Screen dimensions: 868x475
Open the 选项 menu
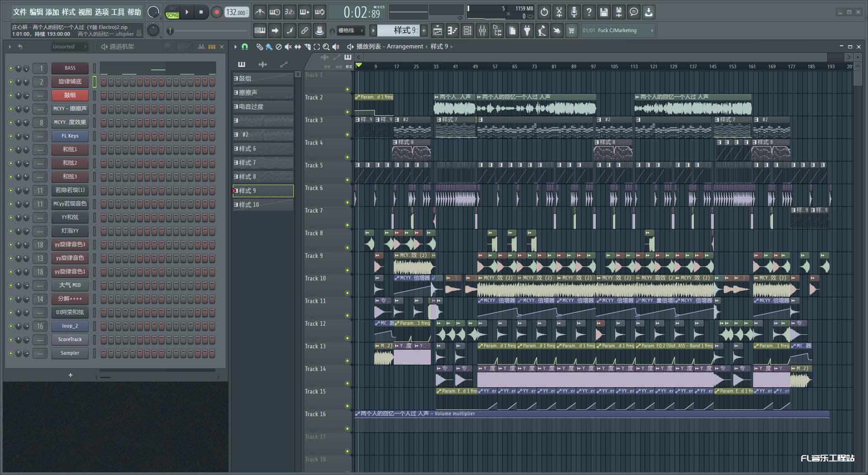point(101,12)
